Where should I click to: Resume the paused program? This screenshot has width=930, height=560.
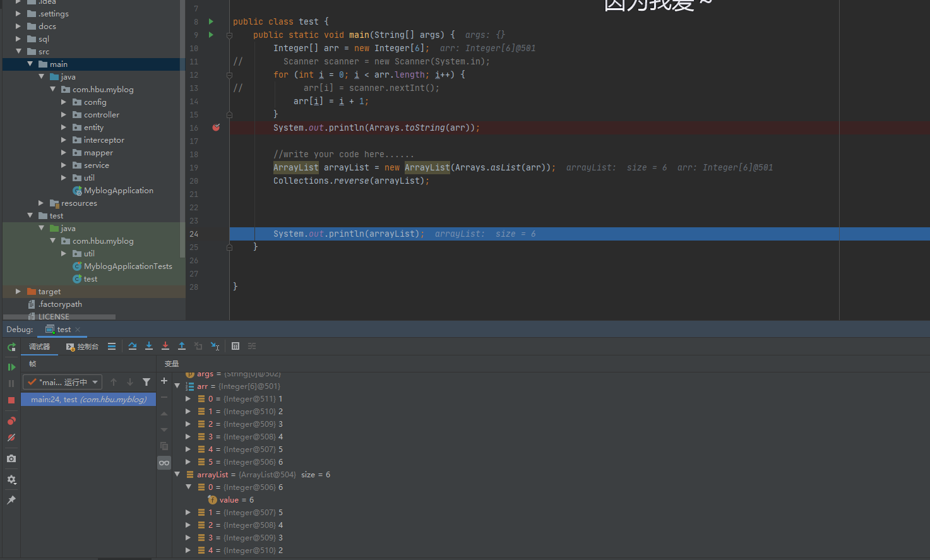click(11, 367)
